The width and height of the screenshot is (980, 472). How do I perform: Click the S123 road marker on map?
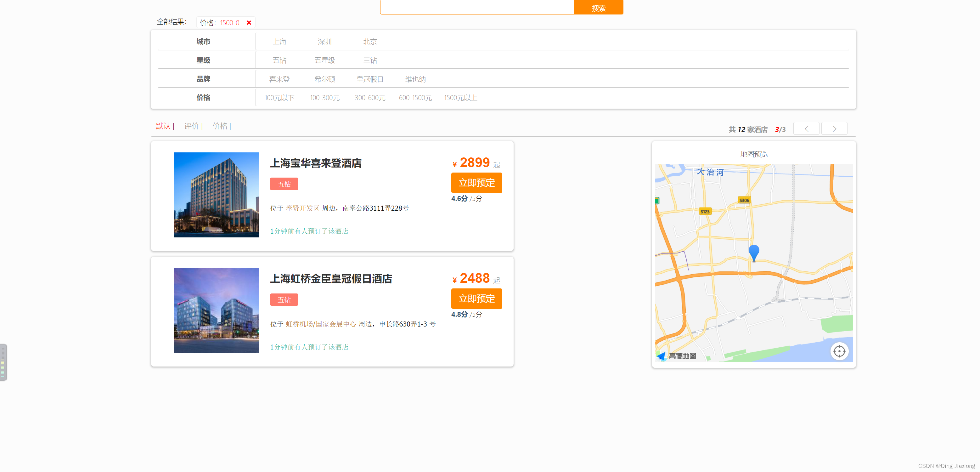705,212
